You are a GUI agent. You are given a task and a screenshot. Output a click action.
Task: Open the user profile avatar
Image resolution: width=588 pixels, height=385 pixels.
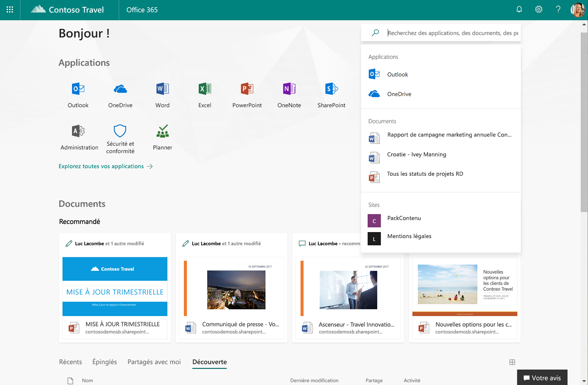pyautogui.click(x=577, y=10)
